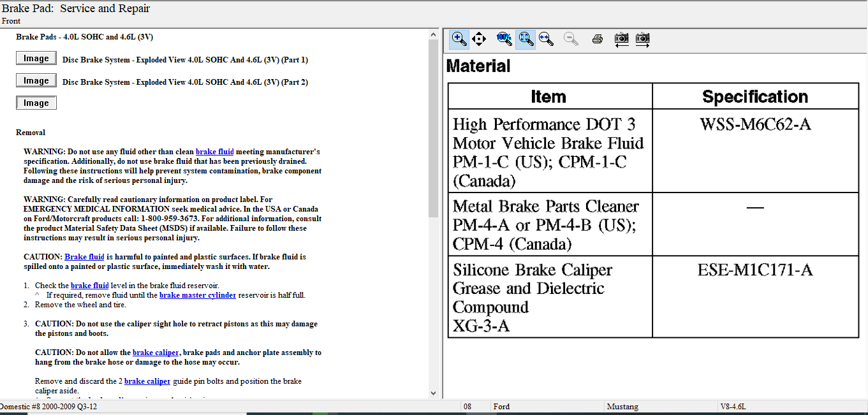This screenshot has height=415, width=868.
Task: Open Image for Exploded View Part 1
Action: click(36, 59)
